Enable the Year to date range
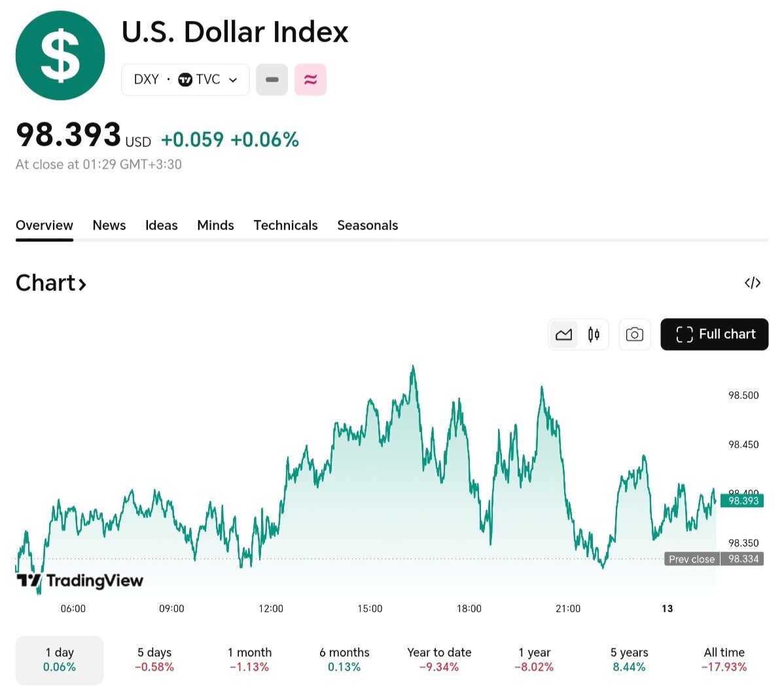The width and height of the screenshot is (784, 697). point(438,660)
